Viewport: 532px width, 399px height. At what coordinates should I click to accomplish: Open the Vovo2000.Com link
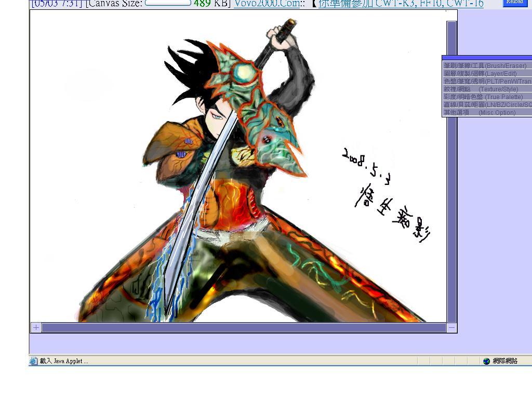point(267,4)
